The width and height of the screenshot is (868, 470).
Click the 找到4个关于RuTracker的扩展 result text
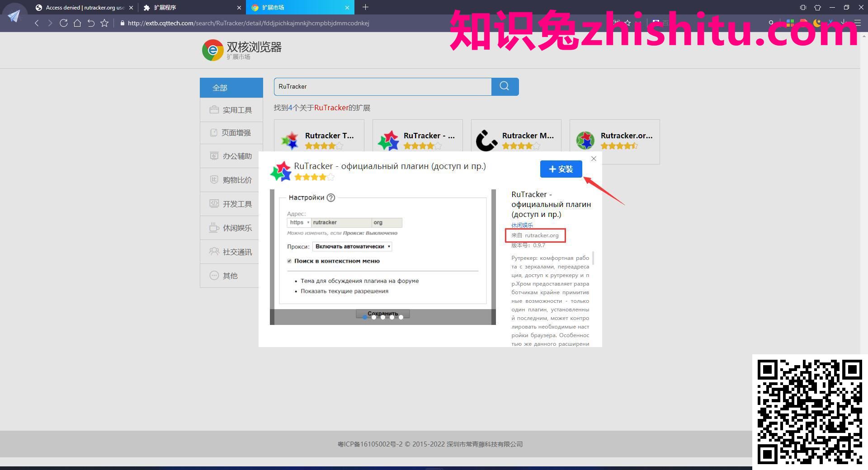(x=322, y=108)
